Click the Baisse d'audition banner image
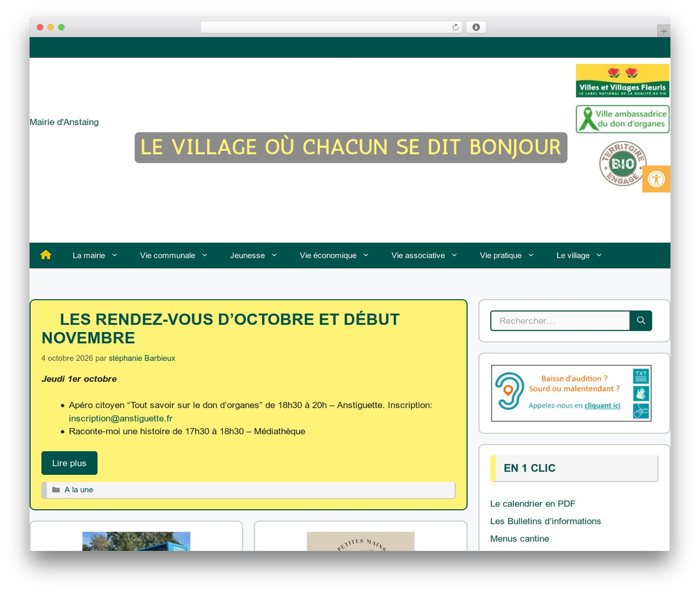This screenshot has width=700, height=593. pos(571,393)
